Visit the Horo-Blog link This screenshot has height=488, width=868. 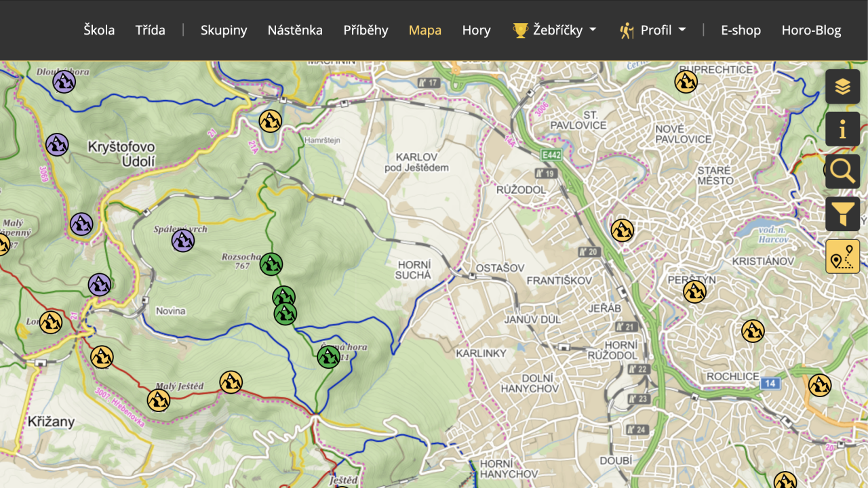point(811,30)
